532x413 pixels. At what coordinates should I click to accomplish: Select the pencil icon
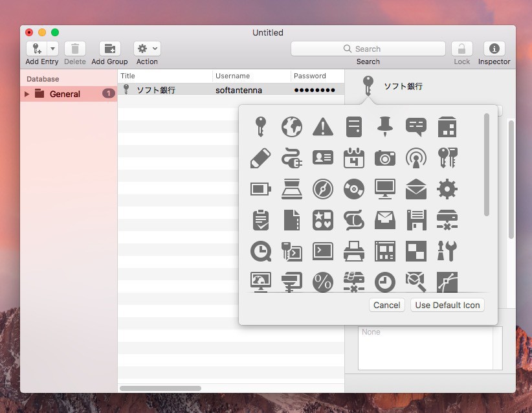click(x=260, y=158)
